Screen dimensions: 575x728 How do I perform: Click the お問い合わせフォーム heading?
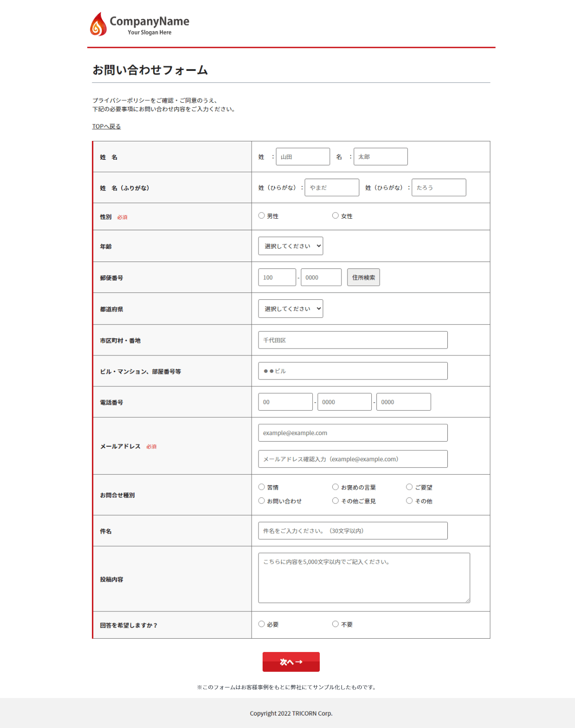150,70
